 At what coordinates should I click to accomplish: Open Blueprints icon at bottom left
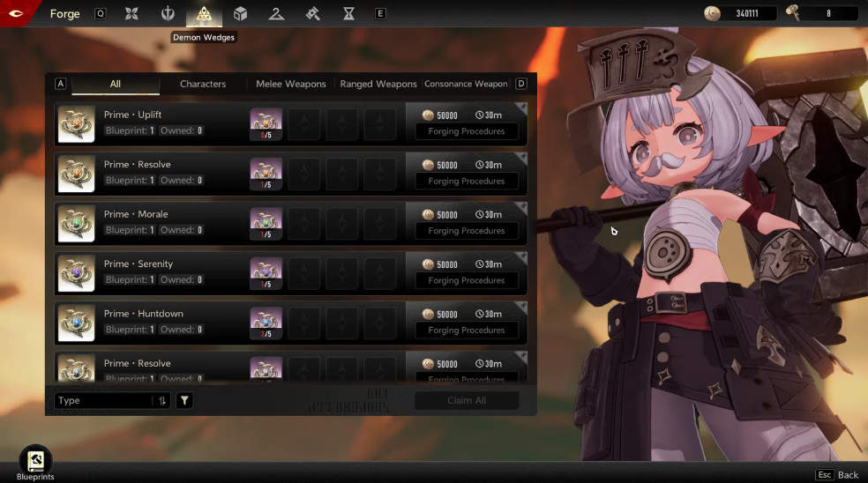click(35, 460)
